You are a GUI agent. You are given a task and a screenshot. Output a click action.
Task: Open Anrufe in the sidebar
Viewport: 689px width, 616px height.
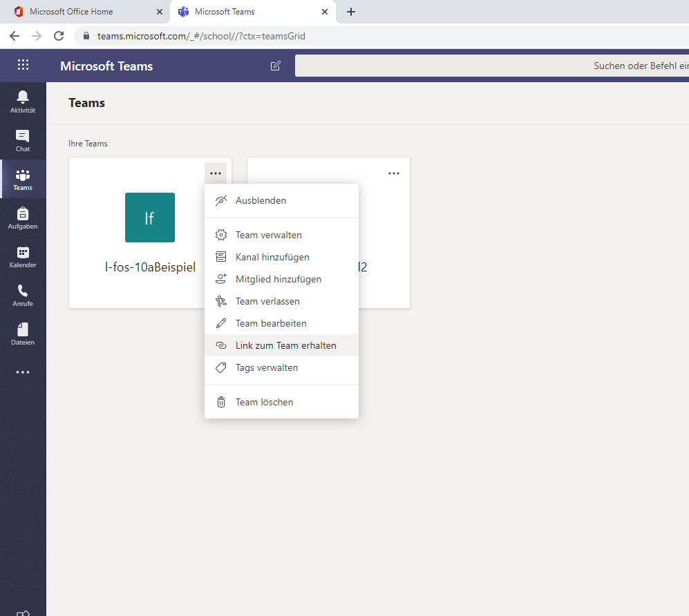[x=23, y=295]
